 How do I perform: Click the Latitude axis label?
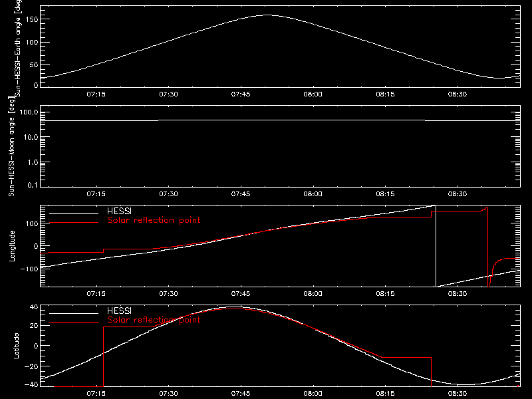click(16, 346)
